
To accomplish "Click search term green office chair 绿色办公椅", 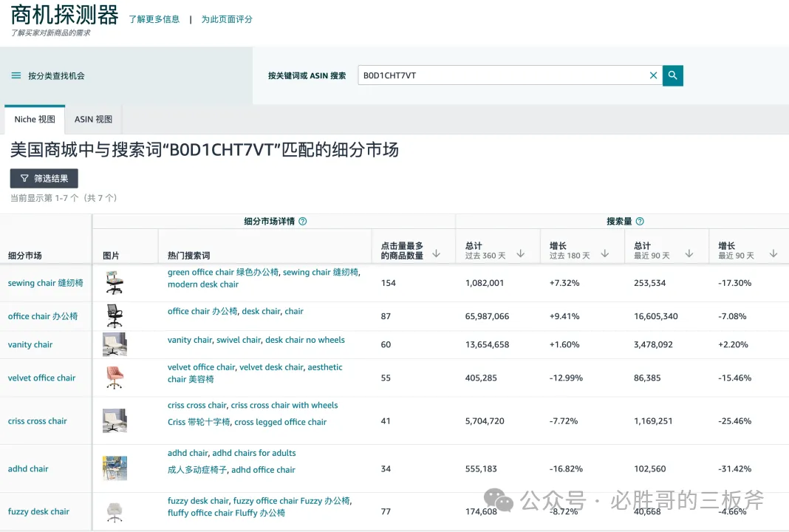I will [x=223, y=272].
